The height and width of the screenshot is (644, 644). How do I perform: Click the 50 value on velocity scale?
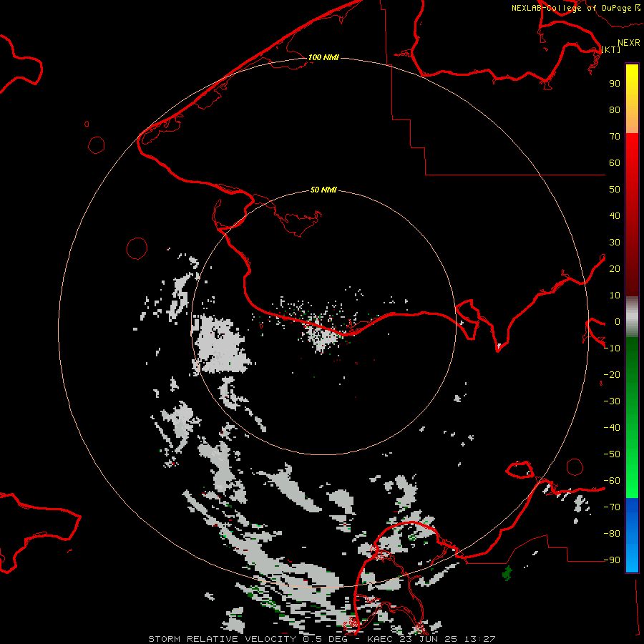click(615, 190)
